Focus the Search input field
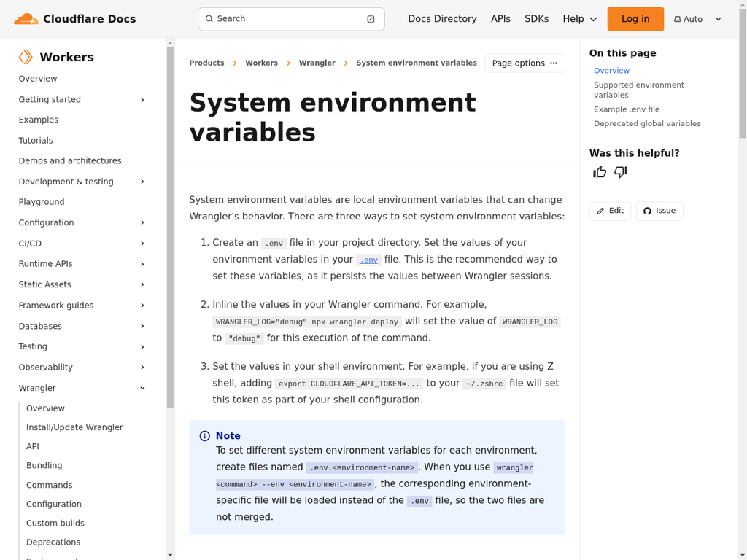747x560 pixels. click(291, 19)
